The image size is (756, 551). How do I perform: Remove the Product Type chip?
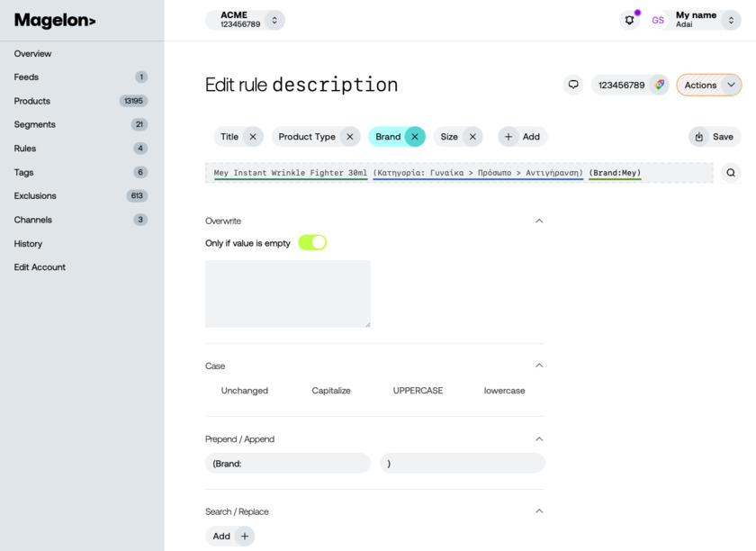(350, 137)
